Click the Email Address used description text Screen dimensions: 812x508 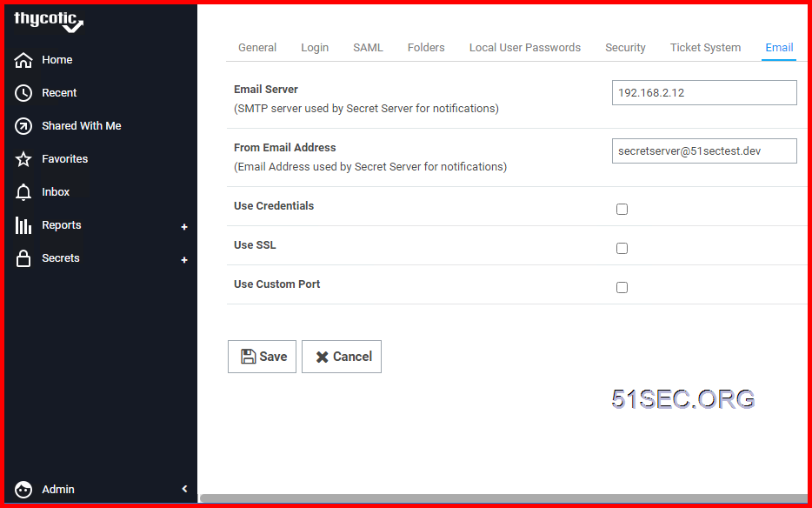pos(370,167)
